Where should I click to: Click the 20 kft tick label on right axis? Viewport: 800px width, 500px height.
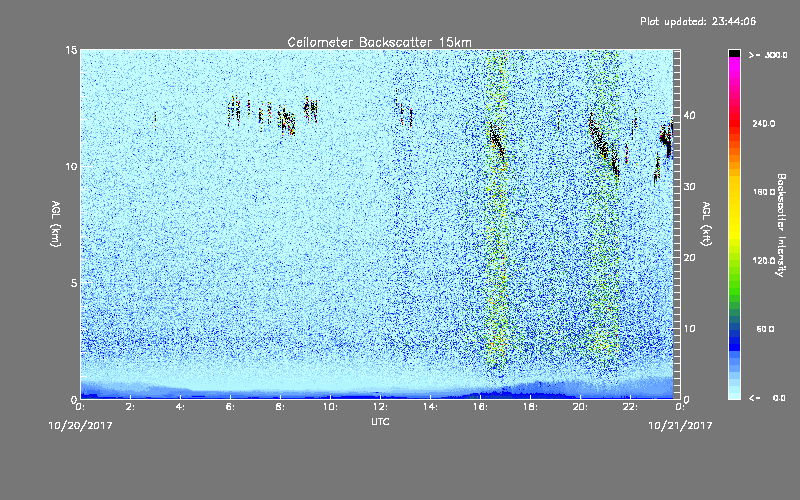(x=689, y=257)
